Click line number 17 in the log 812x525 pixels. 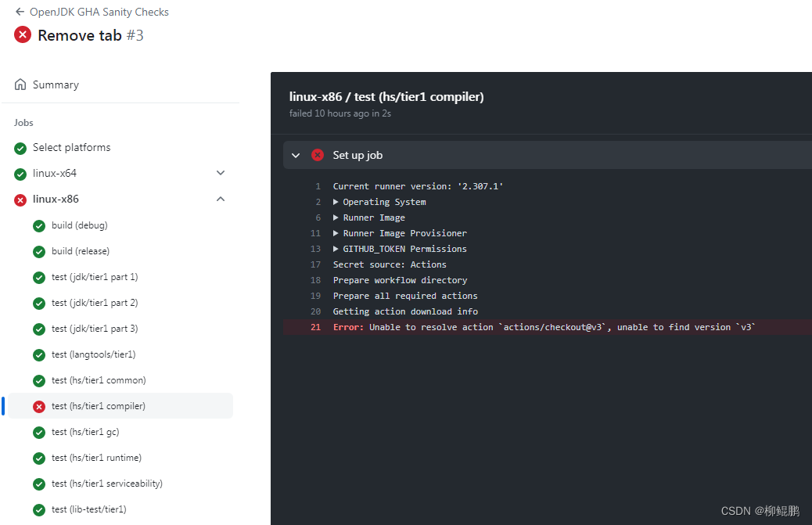(x=315, y=264)
